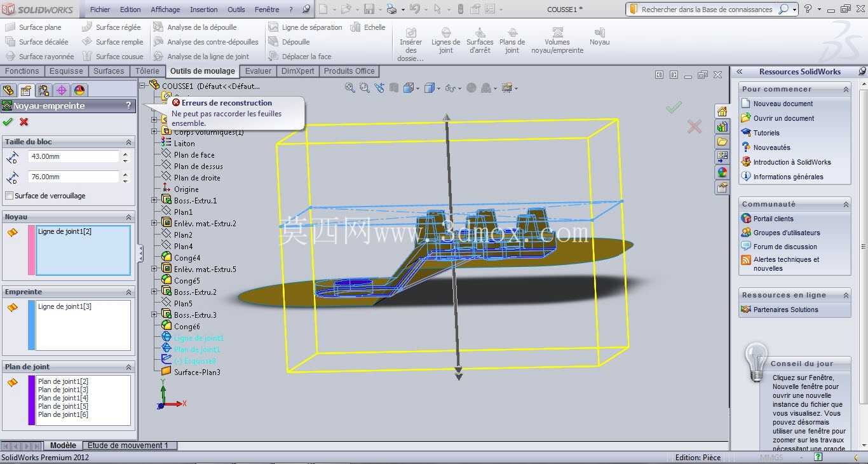The width and height of the screenshot is (868, 464).
Task: Choose the Echelle tool
Action: click(368, 27)
